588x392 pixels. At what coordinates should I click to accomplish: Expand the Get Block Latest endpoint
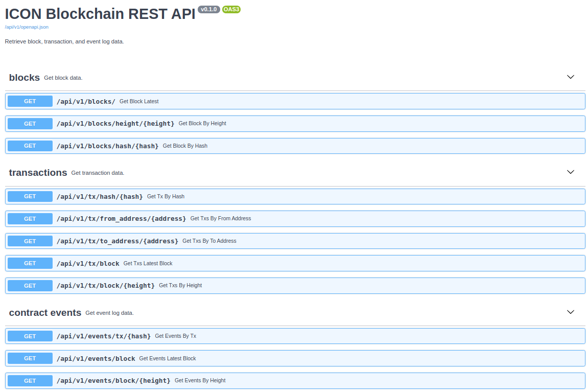pyautogui.click(x=139, y=102)
